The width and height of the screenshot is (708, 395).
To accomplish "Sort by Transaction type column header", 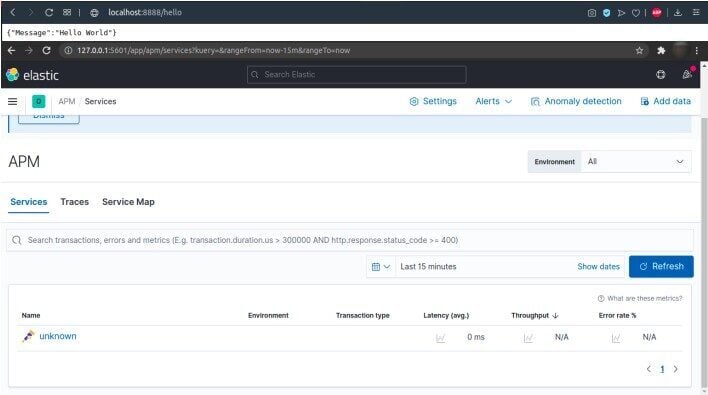I will 363,316.
